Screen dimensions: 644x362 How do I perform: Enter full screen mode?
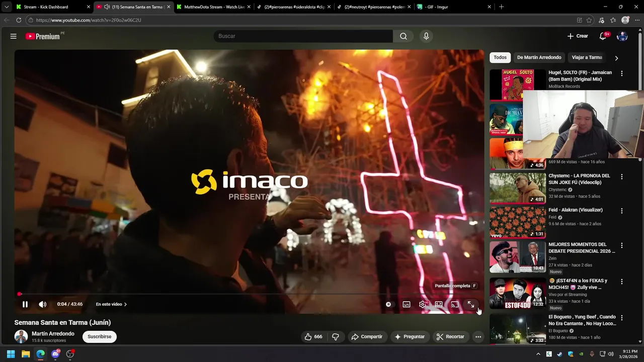pyautogui.click(x=471, y=304)
